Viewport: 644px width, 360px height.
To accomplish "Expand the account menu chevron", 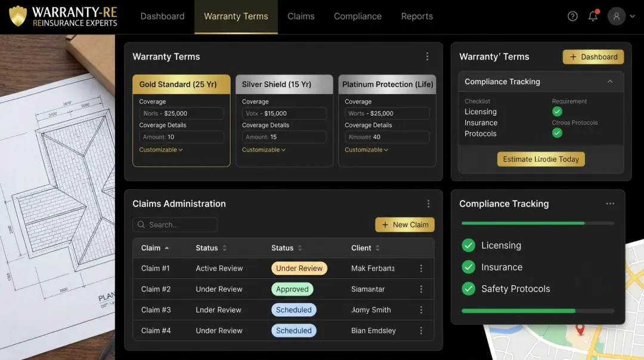I will (x=633, y=16).
